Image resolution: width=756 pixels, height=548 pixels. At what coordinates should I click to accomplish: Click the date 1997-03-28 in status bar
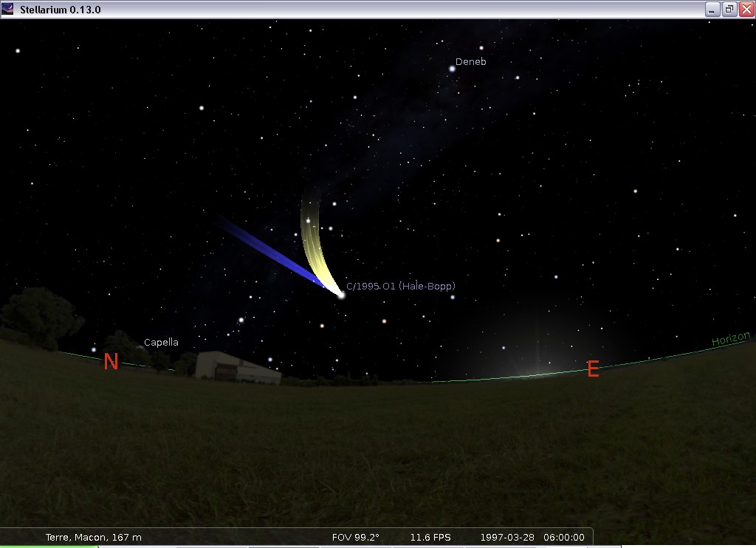click(507, 538)
